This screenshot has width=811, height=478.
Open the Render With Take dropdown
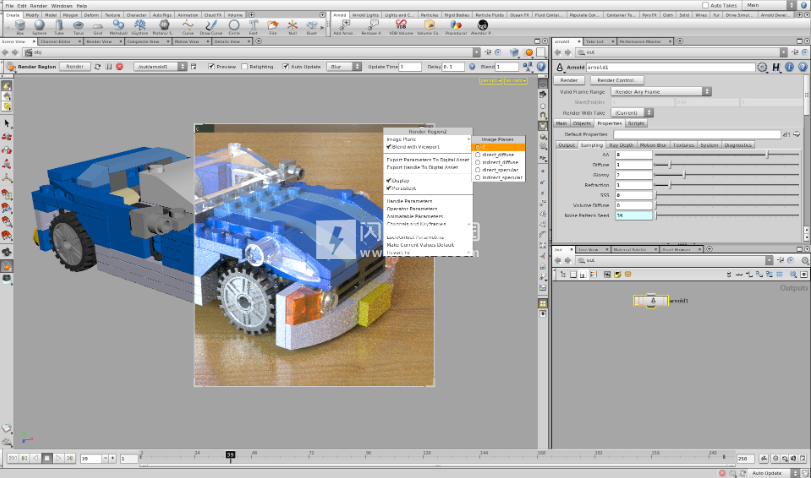pyautogui.click(x=632, y=112)
